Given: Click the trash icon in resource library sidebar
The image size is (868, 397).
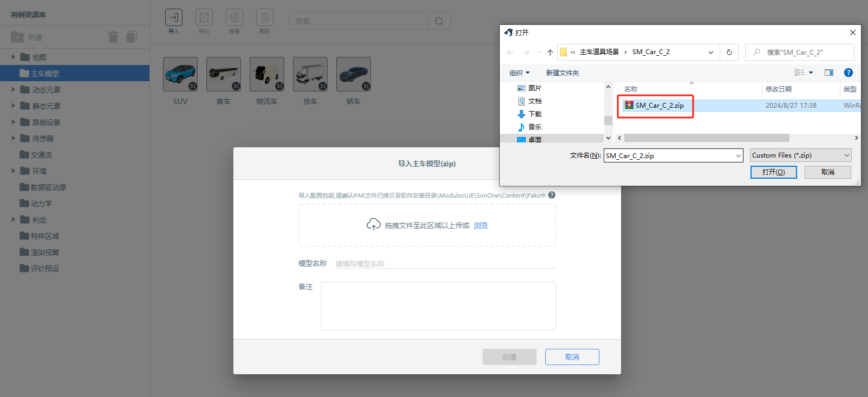Looking at the screenshot, I should pos(113,37).
